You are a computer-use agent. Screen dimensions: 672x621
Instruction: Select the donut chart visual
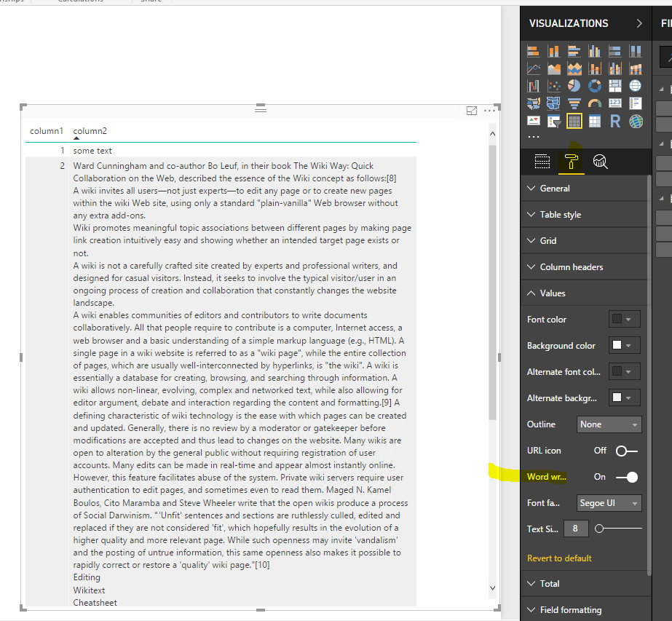594,86
